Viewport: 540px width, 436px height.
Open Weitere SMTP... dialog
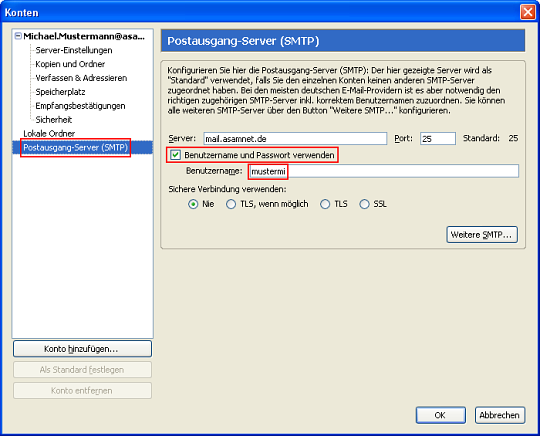(x=482, y=235)
